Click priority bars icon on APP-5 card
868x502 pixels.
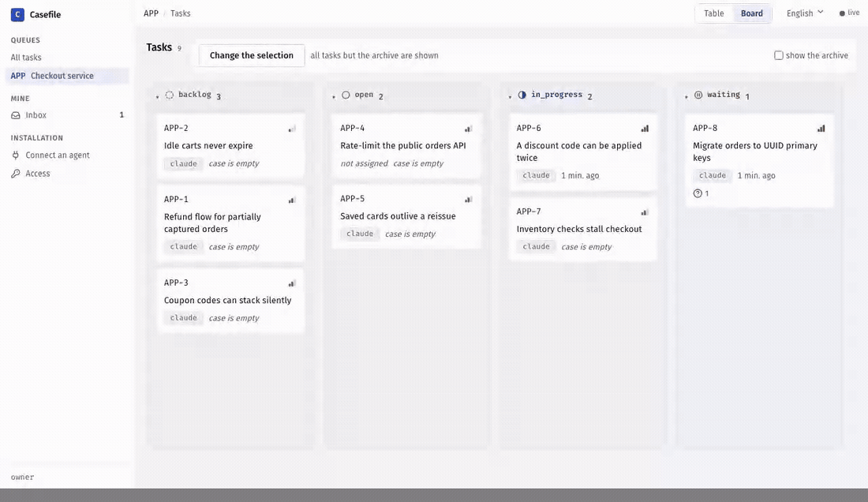pos(468,199)
